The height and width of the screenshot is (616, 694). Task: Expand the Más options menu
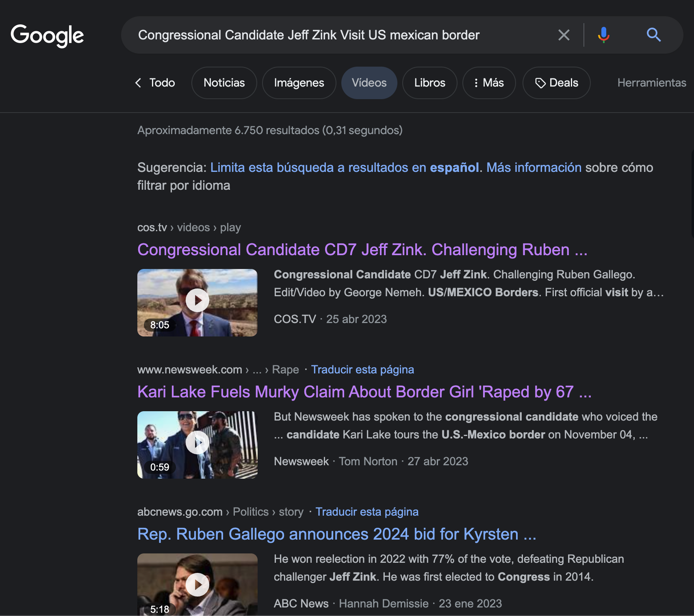click(489, 83)
